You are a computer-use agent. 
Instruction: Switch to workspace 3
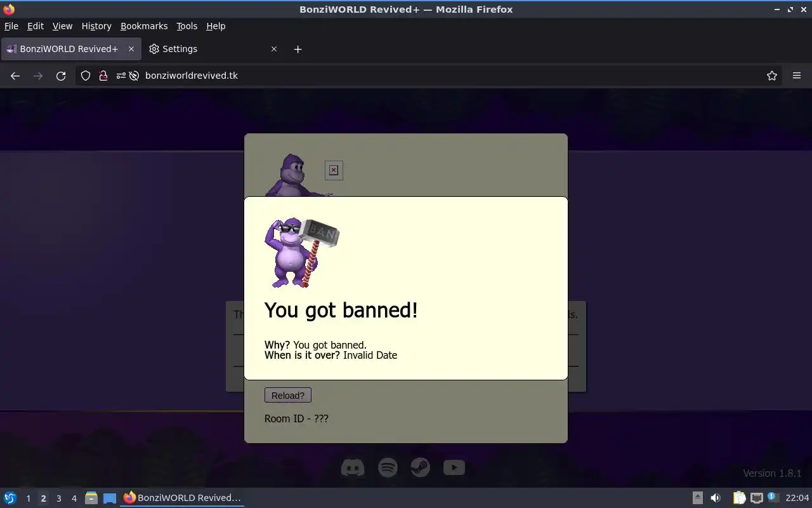(58, 498)
